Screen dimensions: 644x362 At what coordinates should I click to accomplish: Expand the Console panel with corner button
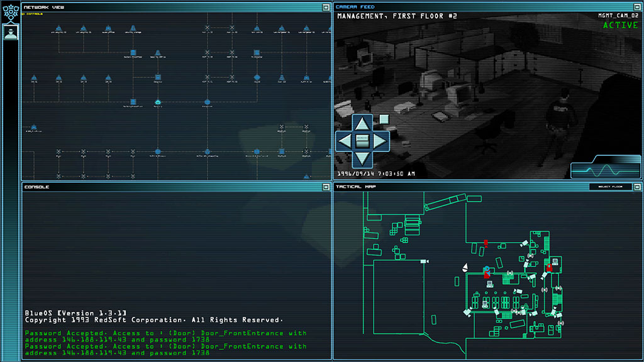(x=325, y=187)
